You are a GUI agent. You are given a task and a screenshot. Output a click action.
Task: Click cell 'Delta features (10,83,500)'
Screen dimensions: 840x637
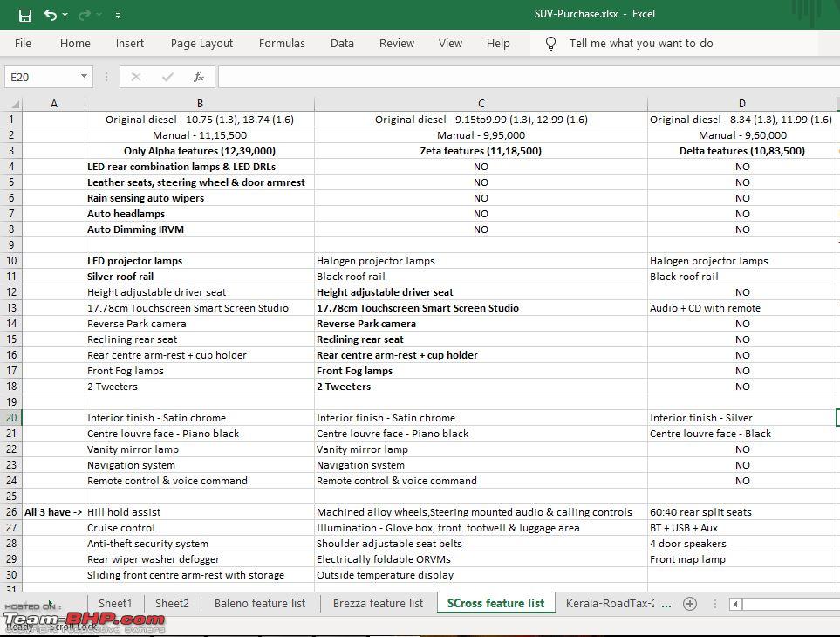pyautogui.click(x=742, y=151)
